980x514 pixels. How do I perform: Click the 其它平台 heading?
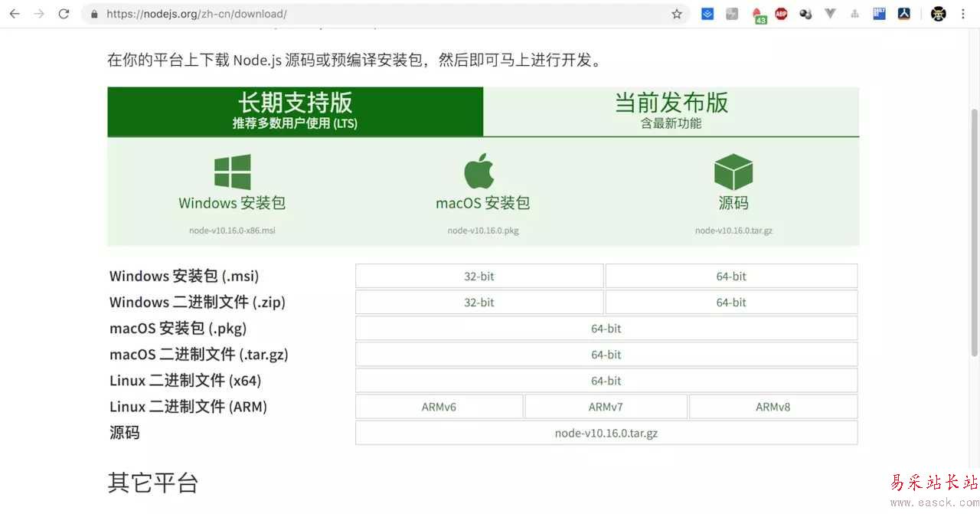pos(153,483)
